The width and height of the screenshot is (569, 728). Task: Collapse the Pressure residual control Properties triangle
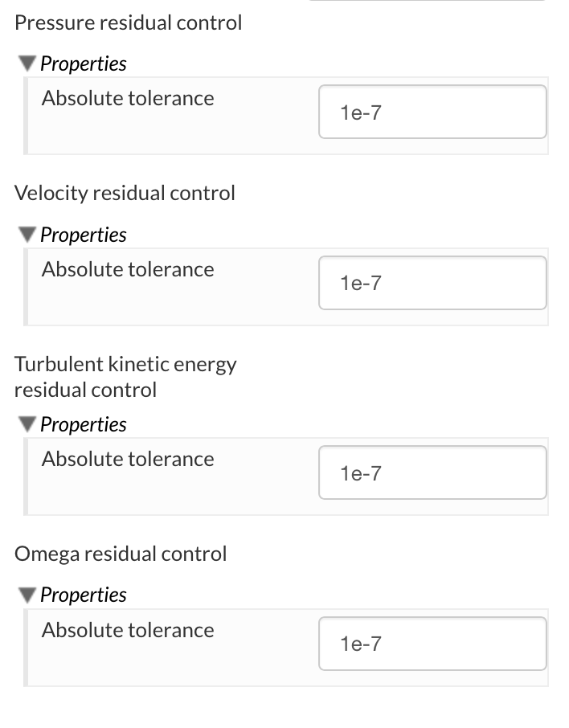click(x=27, y=63)
